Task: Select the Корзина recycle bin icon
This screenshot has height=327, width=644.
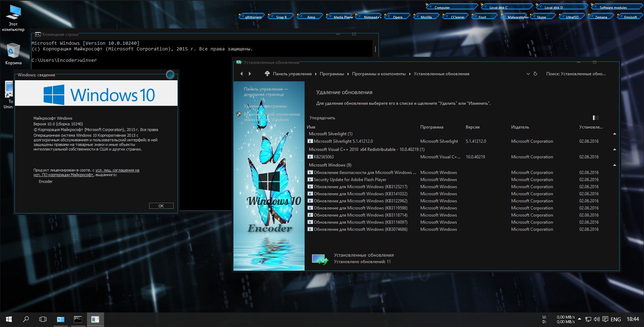Action: (x=13, y=54)
